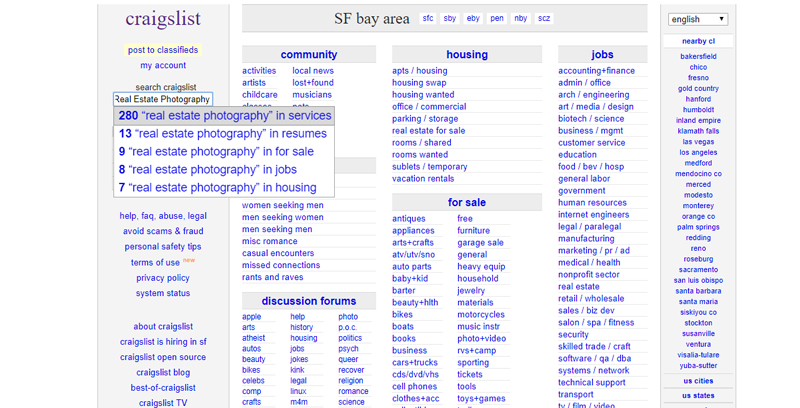The image size is (800, 408).
Task: Click the search craigslist input field
Action: coord(163,99)
